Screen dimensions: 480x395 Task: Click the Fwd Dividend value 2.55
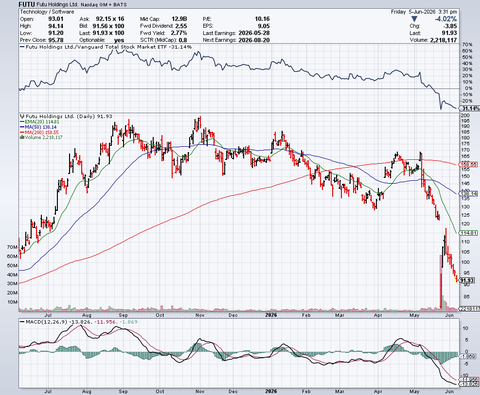[181, 26]
